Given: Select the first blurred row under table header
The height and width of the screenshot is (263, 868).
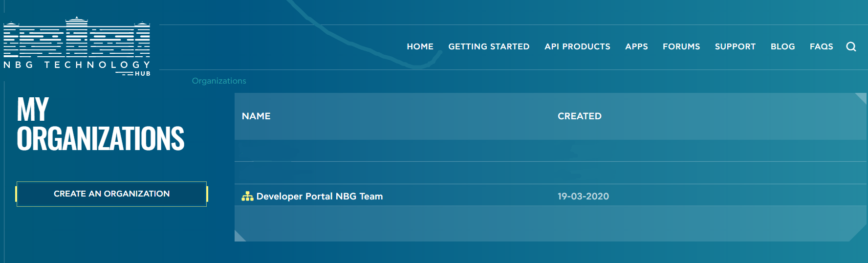Looking at the screenshot, I should (x=550, y=151).
